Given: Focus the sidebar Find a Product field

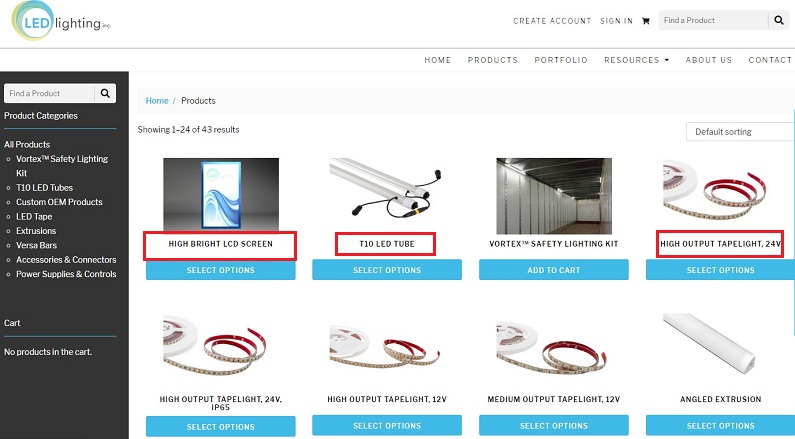Looking at the screenshot, I should click(49, 93).
